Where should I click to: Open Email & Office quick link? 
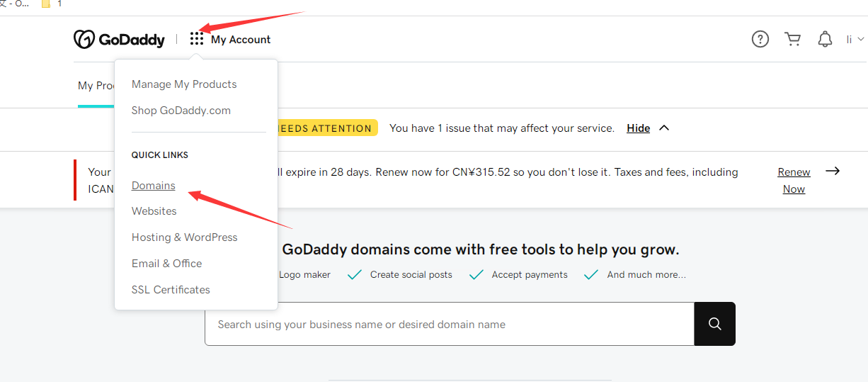pos(167,264)
